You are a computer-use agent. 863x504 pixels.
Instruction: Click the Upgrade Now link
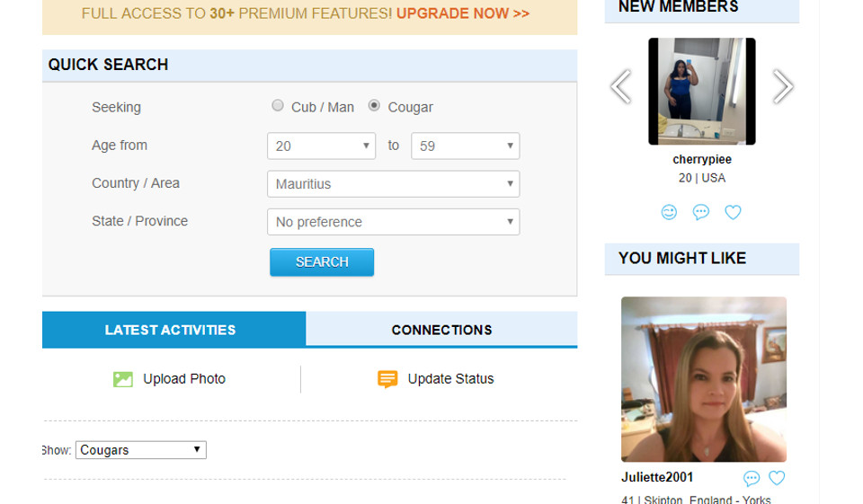pos(462,13)
